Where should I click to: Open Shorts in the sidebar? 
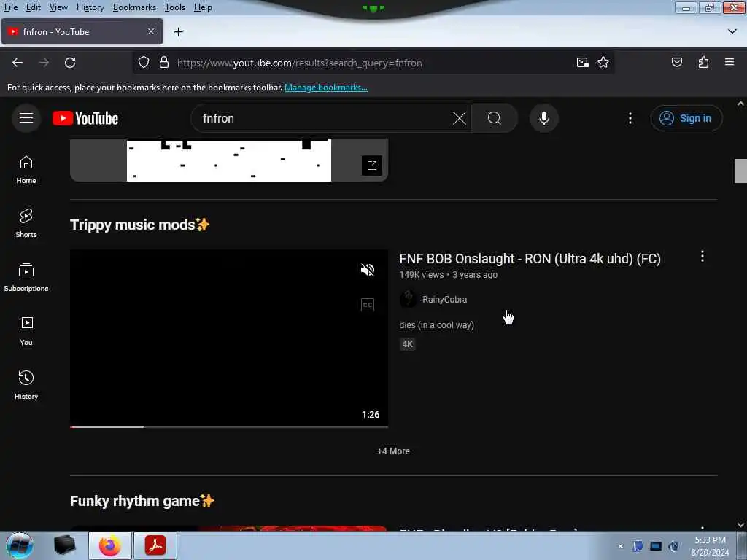click(x=26, y=223)
